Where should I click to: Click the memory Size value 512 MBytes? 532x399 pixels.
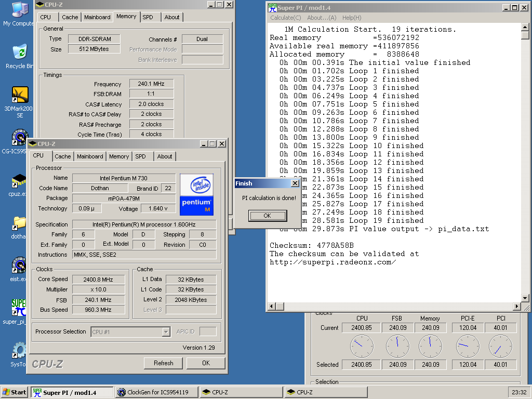coord(94,49)
